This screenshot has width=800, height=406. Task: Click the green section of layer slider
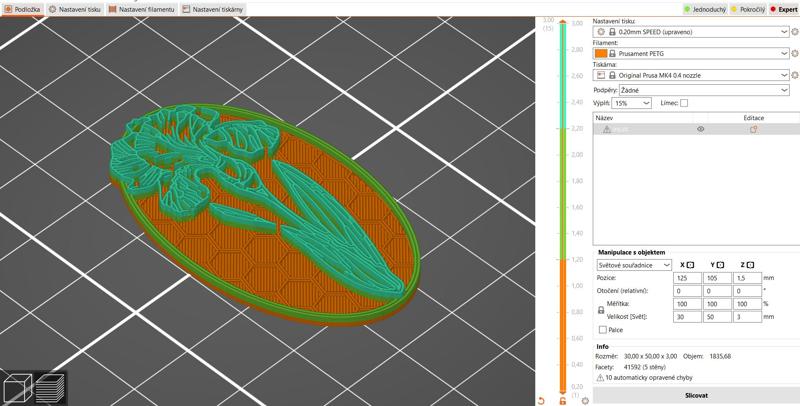[x=563, y=194]
